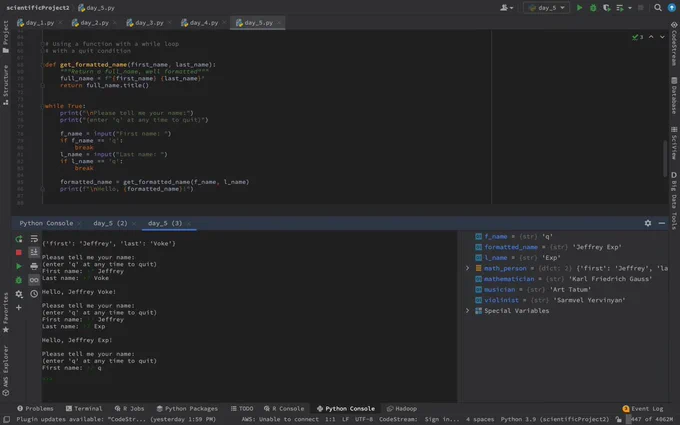Add a new console with the plus icon
The image size is (680, 425).
tap(19, 307)
